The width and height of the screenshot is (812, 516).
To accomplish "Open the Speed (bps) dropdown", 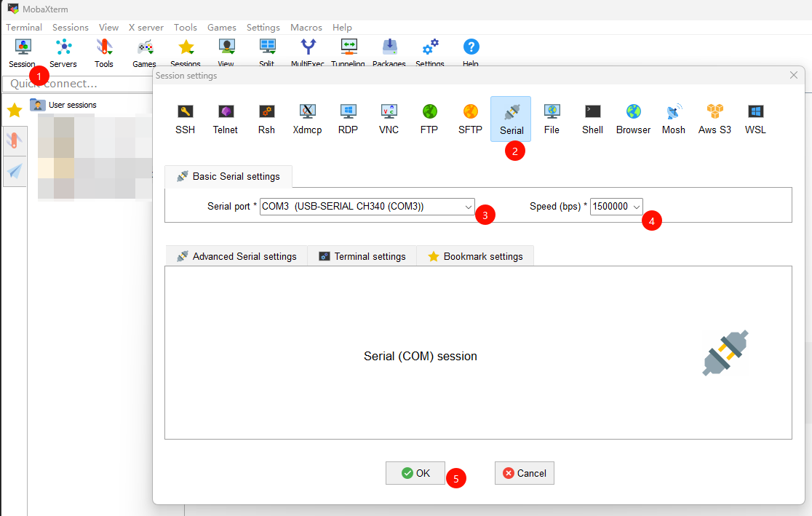I will point(616,206).
